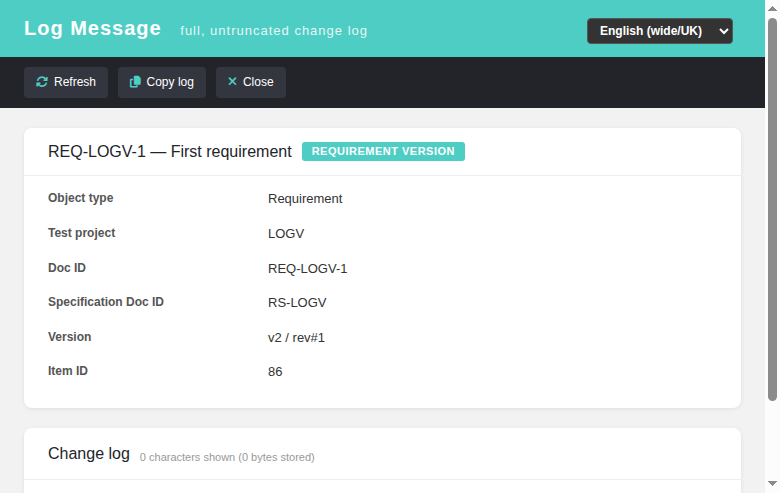
Task: Click the scrollbar up arrow
Action: pyautogui.click(x=772, y=8)
